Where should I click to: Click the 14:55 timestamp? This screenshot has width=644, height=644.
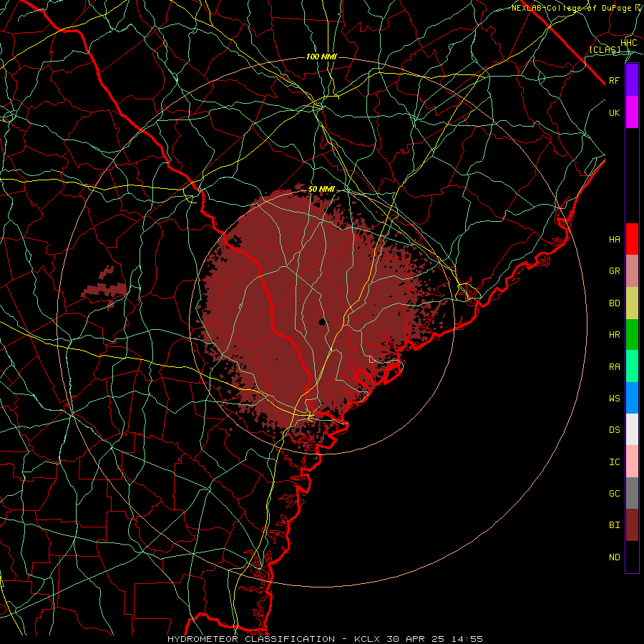[467, 639]
